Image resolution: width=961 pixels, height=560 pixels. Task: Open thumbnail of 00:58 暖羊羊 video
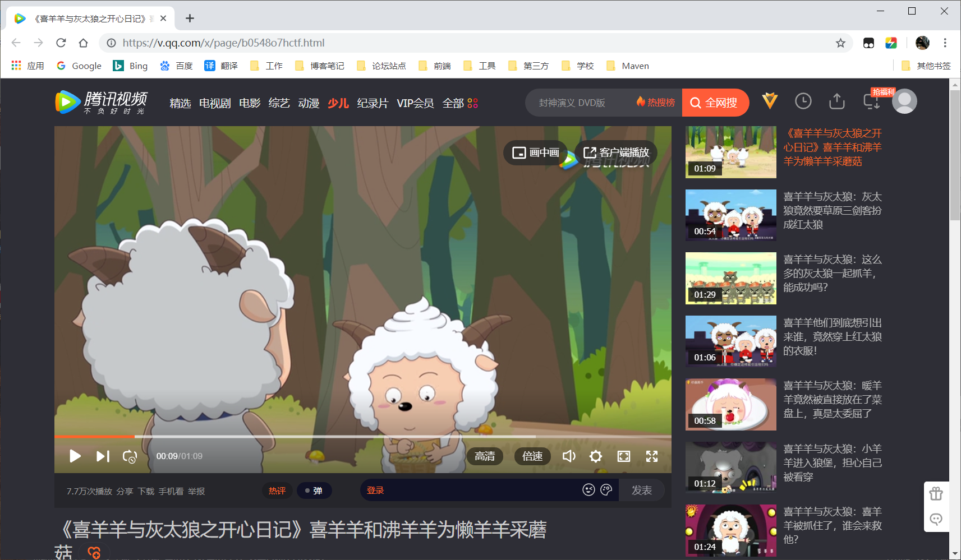pos(731,404)
